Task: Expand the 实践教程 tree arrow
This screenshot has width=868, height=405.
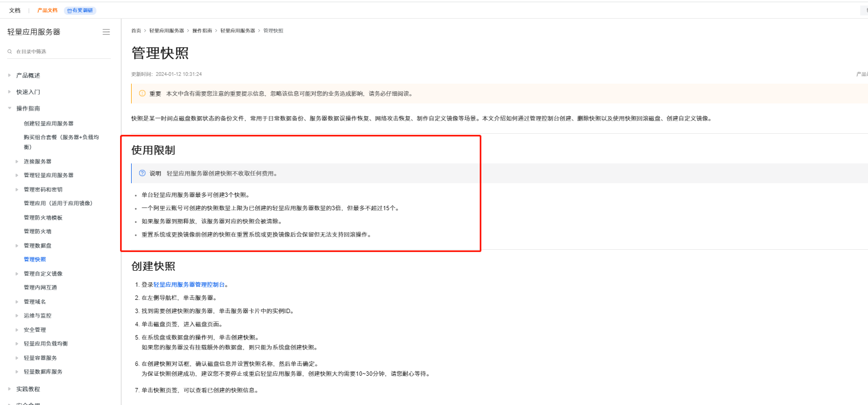Action: click(x=9, y=389)
